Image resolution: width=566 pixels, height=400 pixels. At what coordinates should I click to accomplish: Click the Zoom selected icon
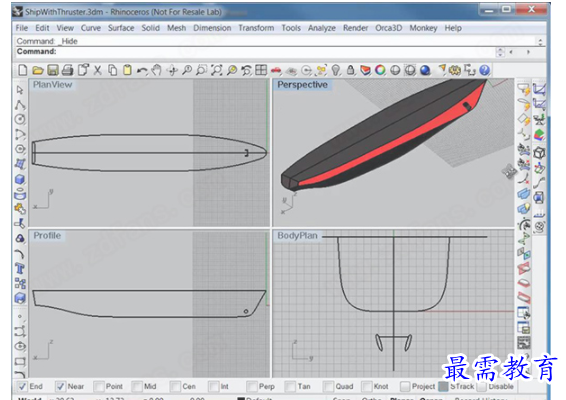[231, 70]
